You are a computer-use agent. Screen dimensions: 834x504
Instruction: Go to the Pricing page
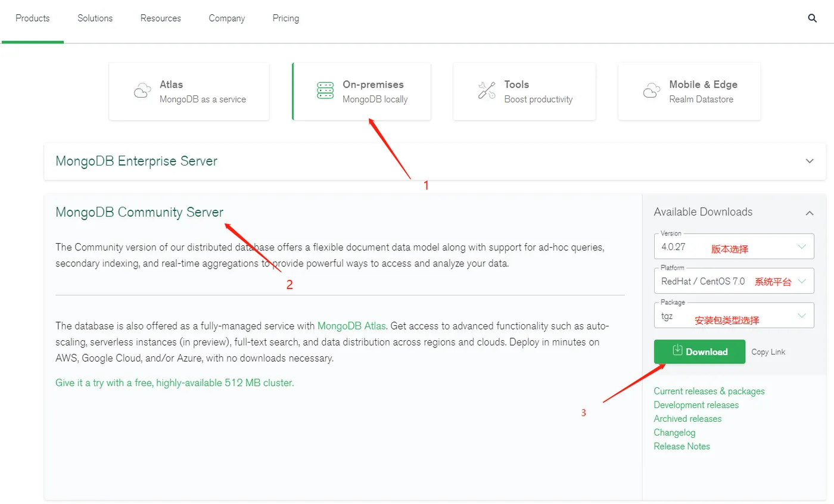click(x=286, y=18)
